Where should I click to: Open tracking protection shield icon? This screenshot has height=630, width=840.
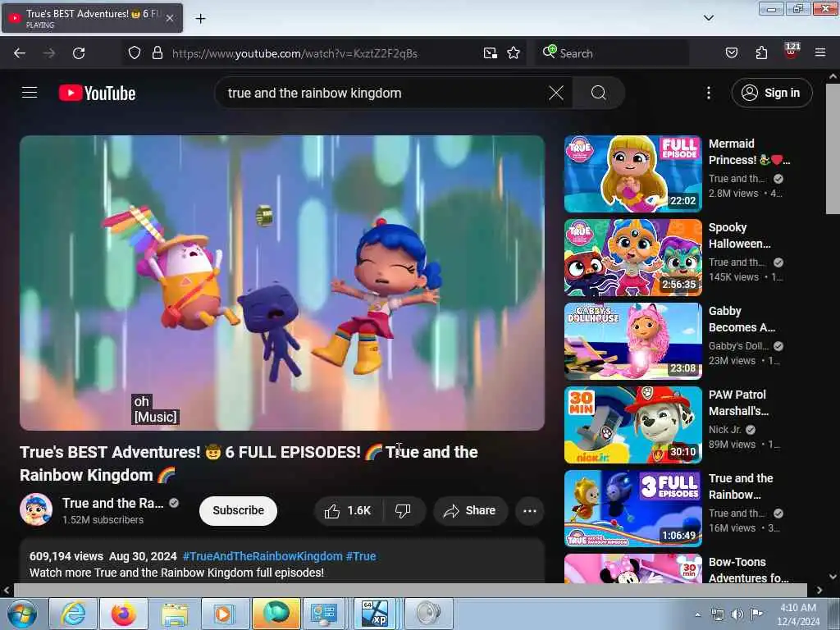pos(135,53)
